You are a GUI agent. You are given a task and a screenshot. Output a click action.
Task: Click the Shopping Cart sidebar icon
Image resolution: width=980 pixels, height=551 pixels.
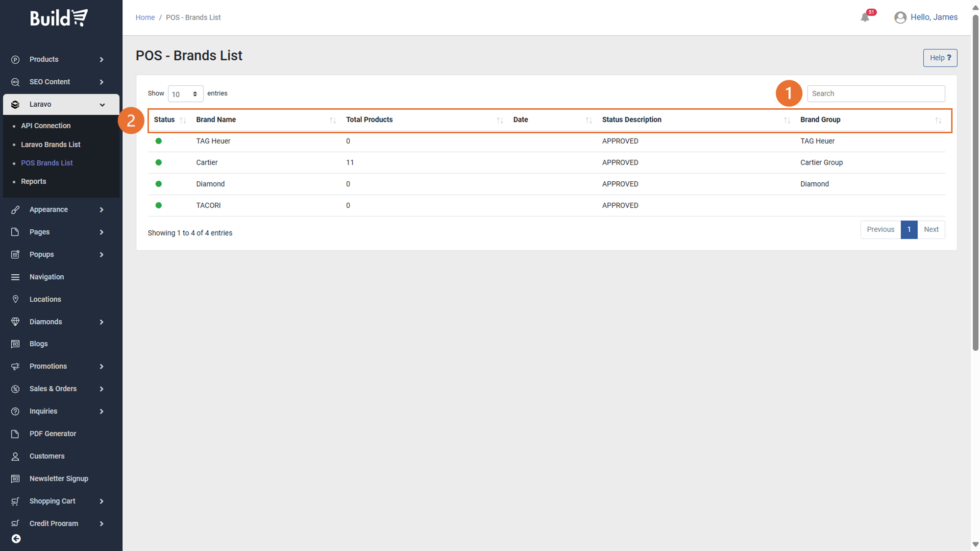coord(15,501)
